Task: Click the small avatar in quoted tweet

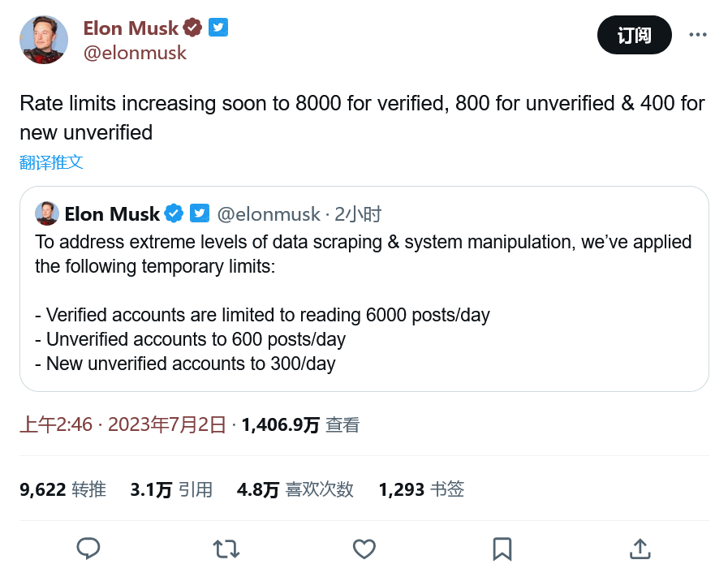Action: click(x=47, y=213)
